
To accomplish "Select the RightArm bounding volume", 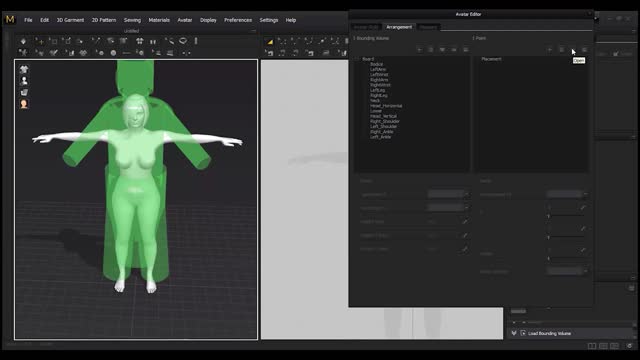I will tap(379, 80).
